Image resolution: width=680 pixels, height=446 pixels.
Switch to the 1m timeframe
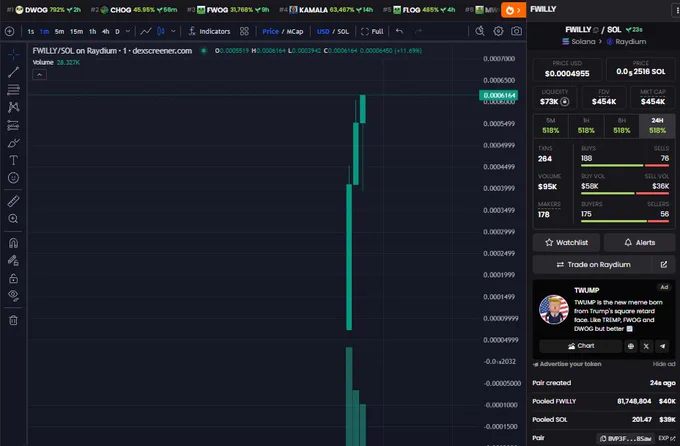44,32
